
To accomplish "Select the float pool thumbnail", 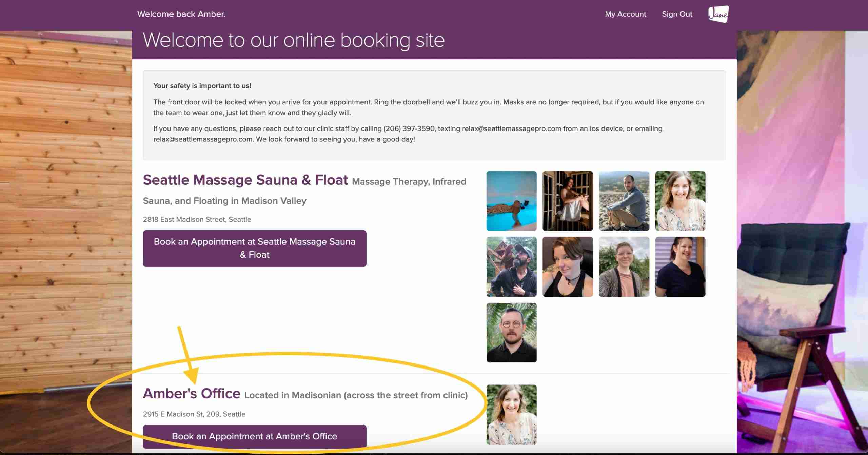I will [x=512, y=201].
